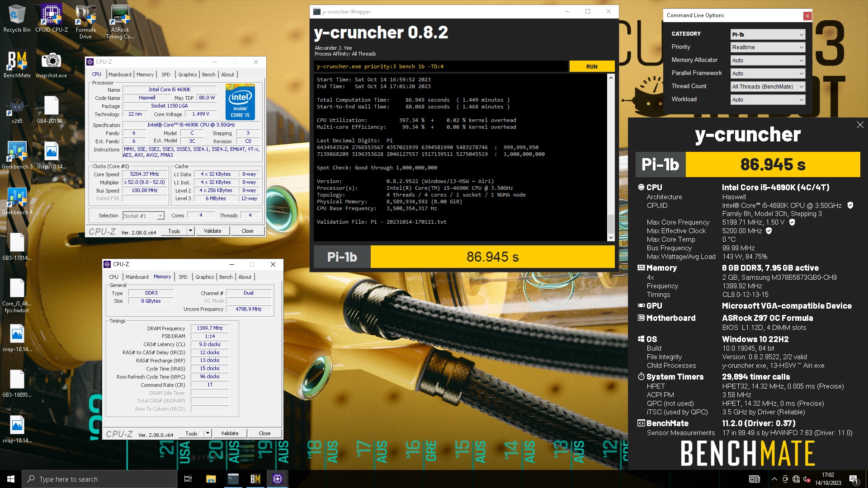Click the y-cruncher command line field

(441, 66)
